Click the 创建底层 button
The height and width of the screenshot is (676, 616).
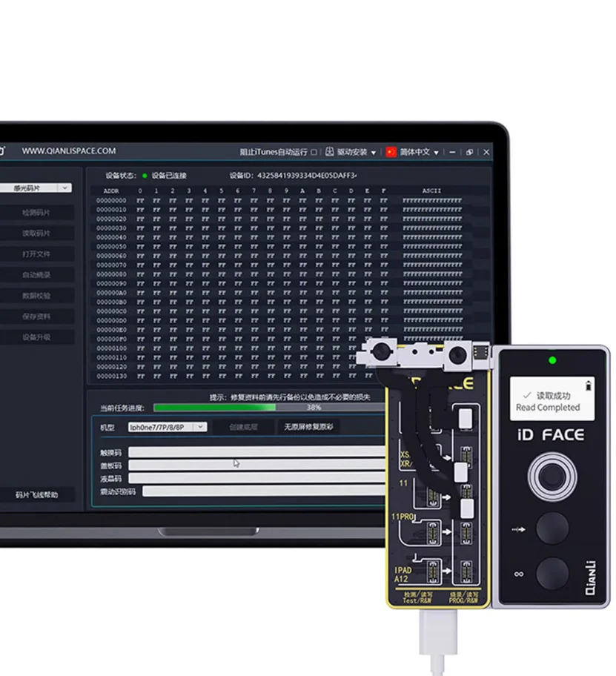tap(243, 427)
